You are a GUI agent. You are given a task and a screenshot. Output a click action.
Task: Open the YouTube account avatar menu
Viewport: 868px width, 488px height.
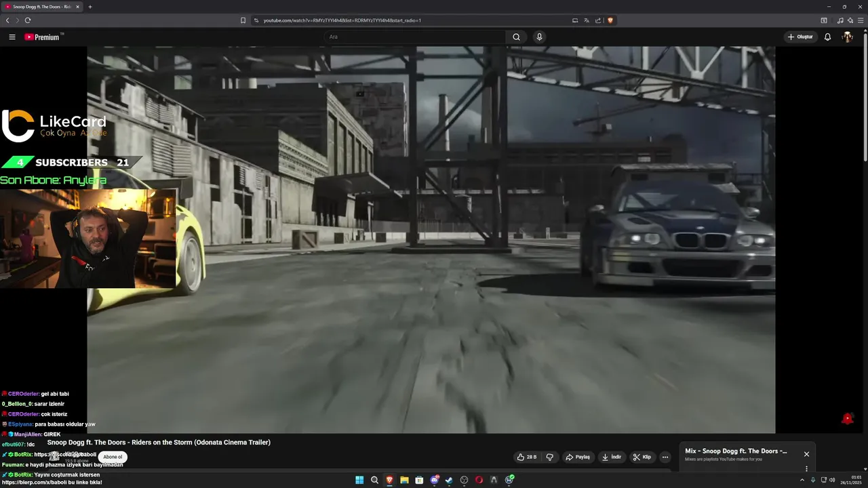[x=847, y=37]
